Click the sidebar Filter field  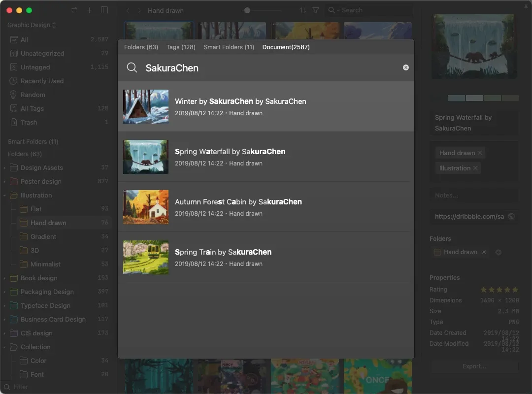click(58, 387)
